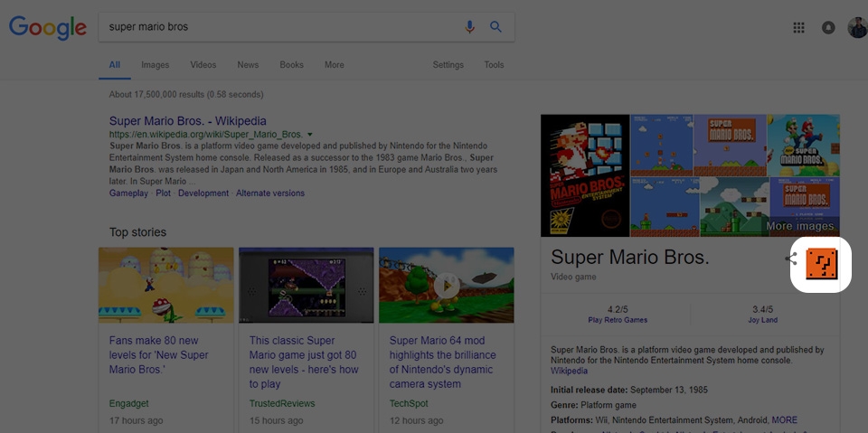Screen dimensions: 868x433
Task: Click the Google logo
Action: pyautogui.click(x=48, y=28)
